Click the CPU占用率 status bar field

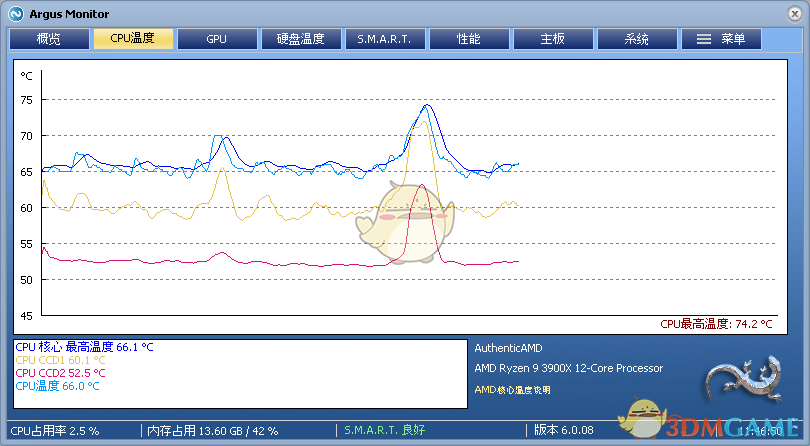57,430
